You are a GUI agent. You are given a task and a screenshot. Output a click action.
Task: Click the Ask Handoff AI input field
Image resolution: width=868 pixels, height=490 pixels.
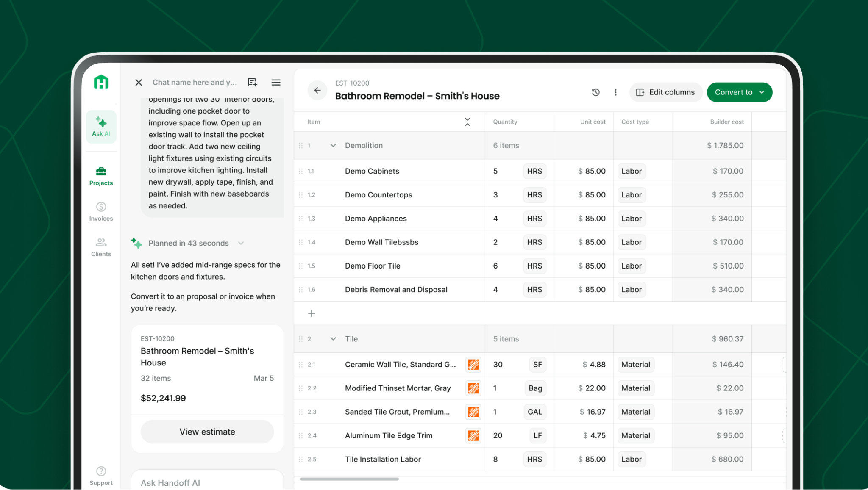pos(207,483)
